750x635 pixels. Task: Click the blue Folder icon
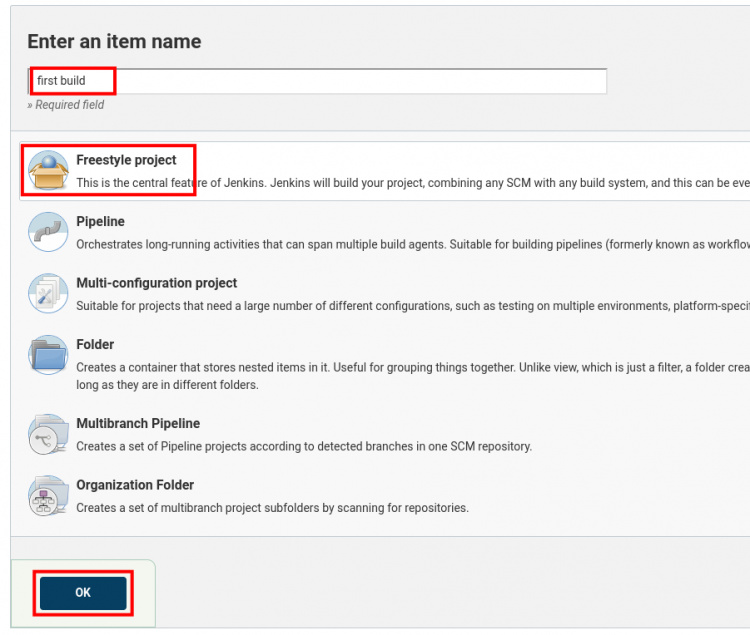click(x=48, y=355)
